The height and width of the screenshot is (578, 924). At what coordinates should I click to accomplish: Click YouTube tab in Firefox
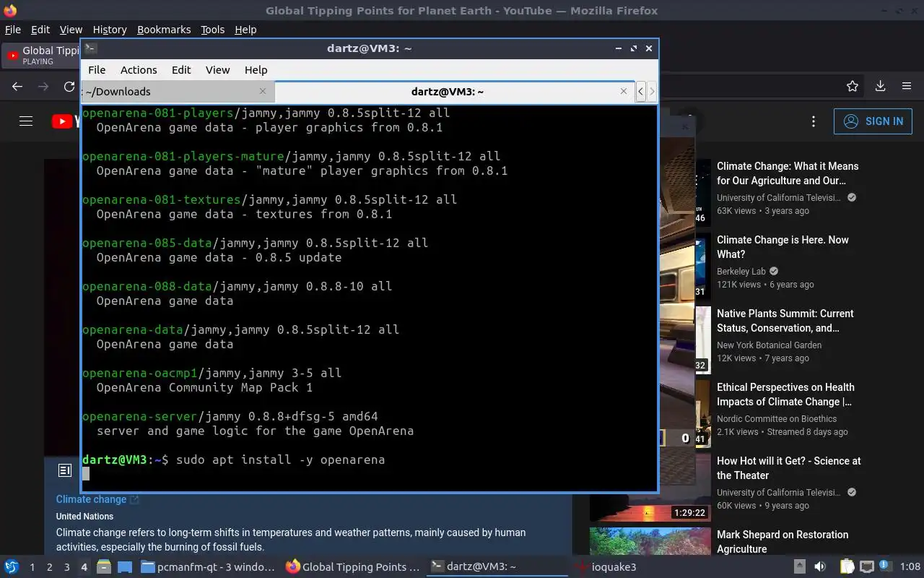42,55
